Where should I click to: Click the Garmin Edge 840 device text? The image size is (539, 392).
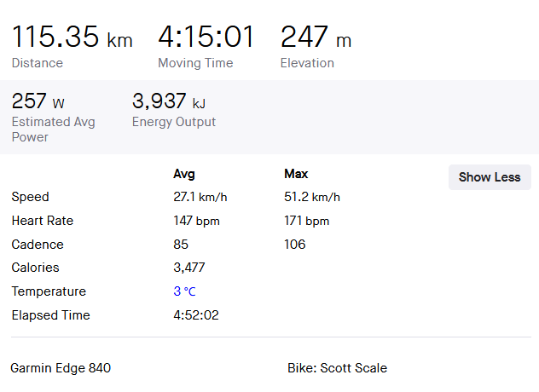coord(61,368)
